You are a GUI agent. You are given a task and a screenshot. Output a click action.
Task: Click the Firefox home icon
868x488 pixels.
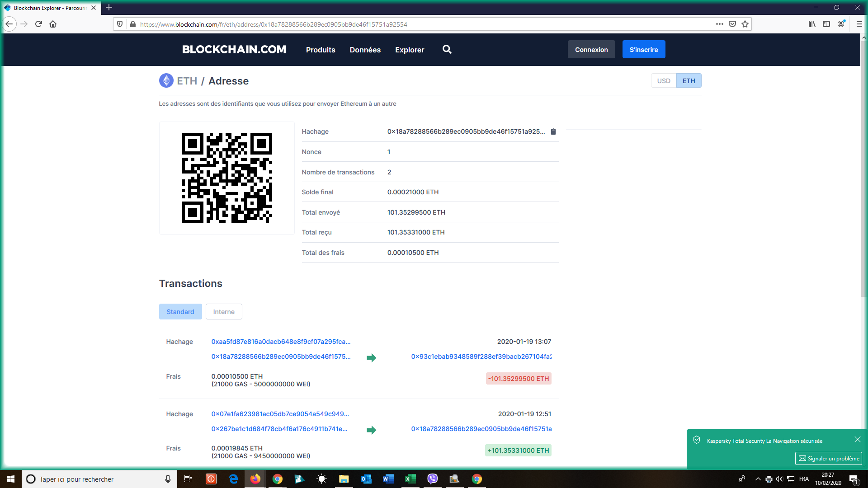pos(53,24)
